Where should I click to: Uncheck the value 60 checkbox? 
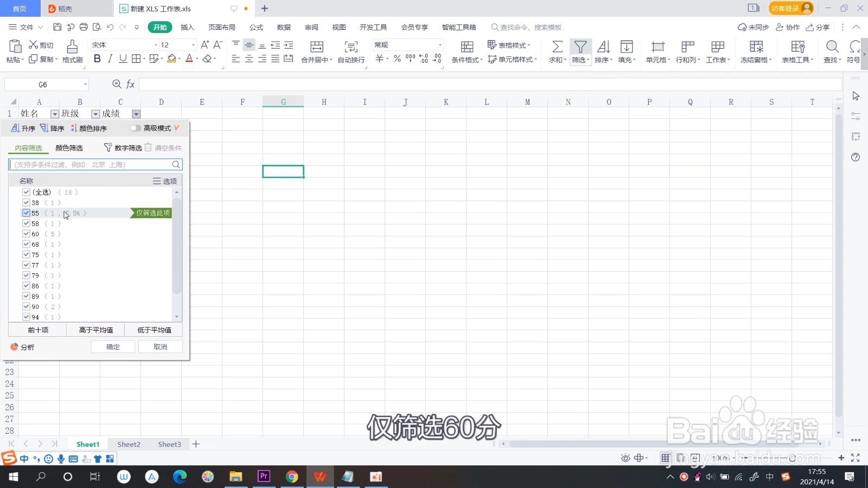pyautogui.click(x=26, y=234)
